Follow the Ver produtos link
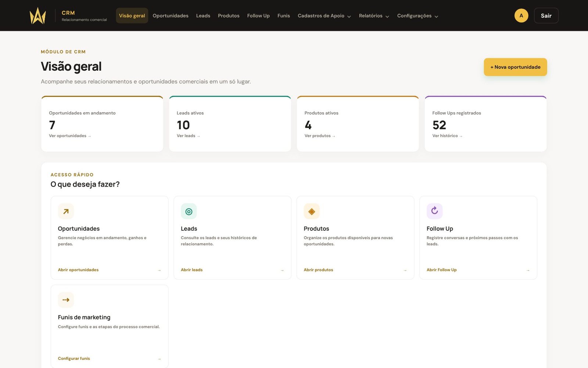Image resolution: width=588 pixels, height=368 pixels. click(320, 136)
